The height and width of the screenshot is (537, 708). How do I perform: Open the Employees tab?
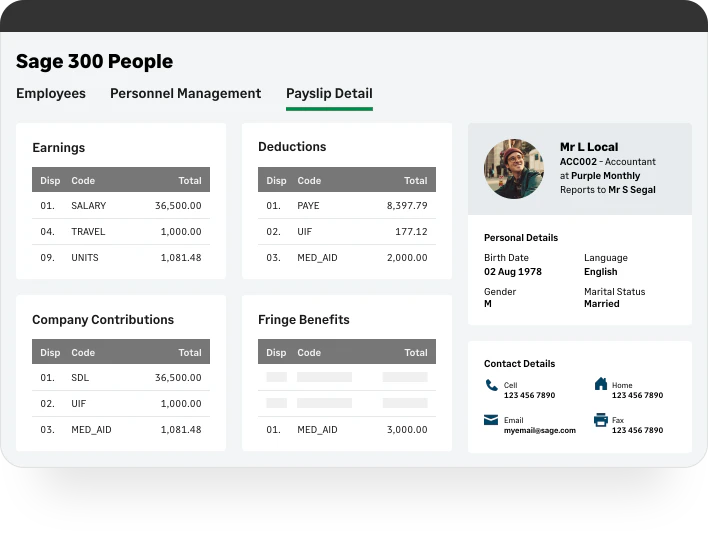(x=51, y=93)
